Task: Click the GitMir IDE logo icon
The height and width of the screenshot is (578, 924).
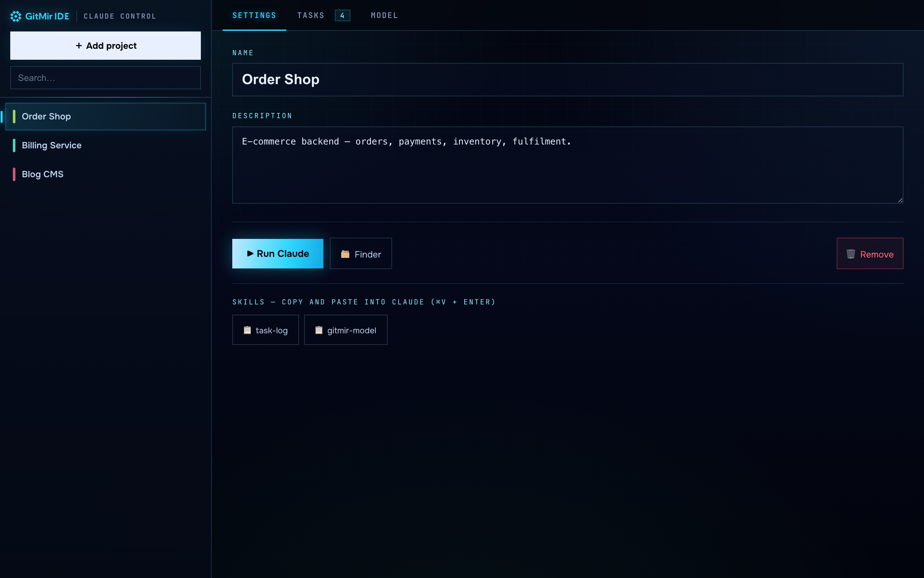Action: [16, 16]
